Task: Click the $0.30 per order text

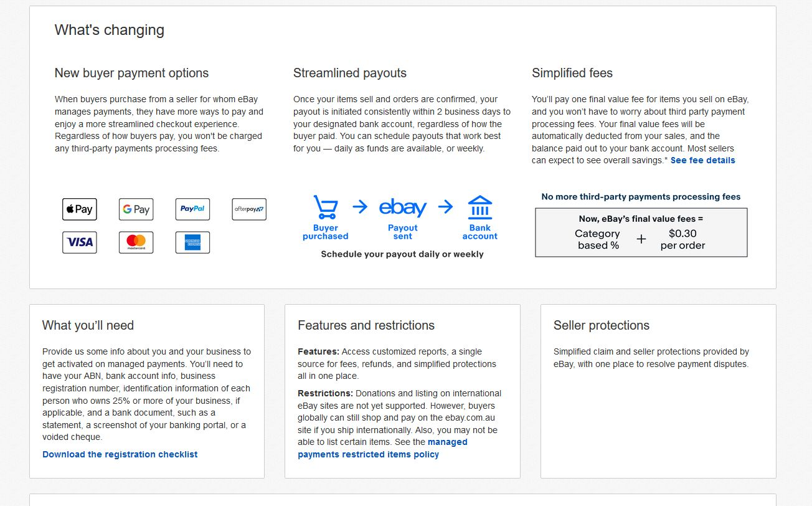Action: tap(682, 239)
